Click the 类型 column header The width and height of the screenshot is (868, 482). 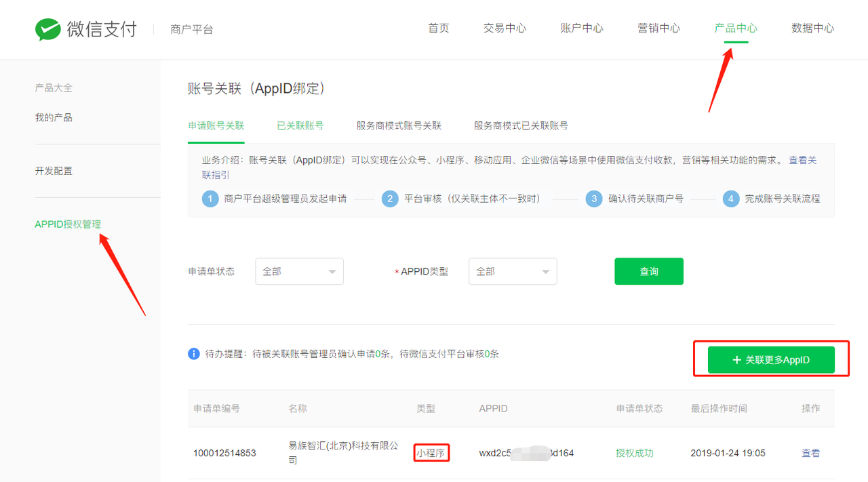tap(426, 408)
